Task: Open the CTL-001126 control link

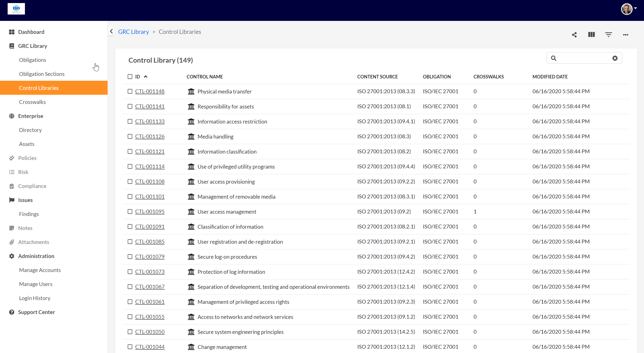Action: [150, 137]
